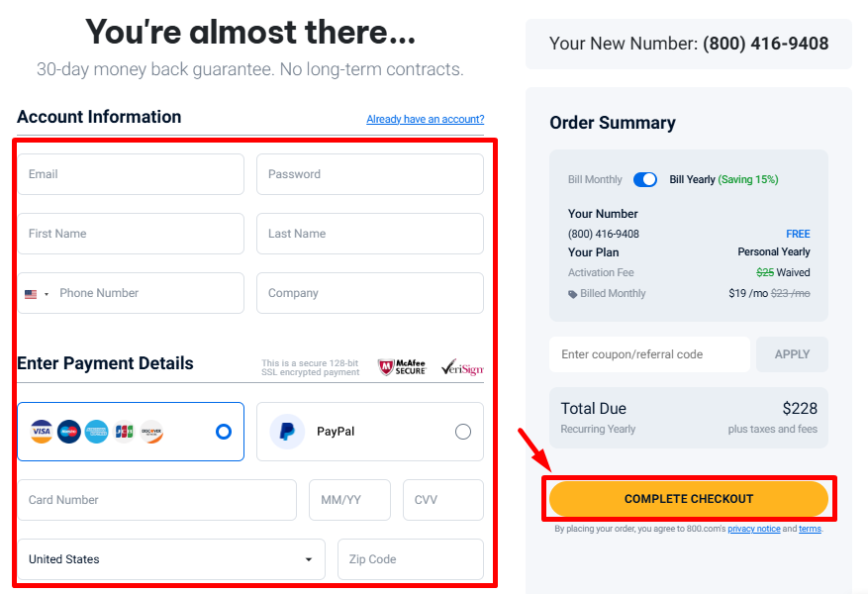The width and height of the screenshot is (868, 594).
Task: Click the American Express card icon
Action: pyautogui.click(x=96, y=432)
